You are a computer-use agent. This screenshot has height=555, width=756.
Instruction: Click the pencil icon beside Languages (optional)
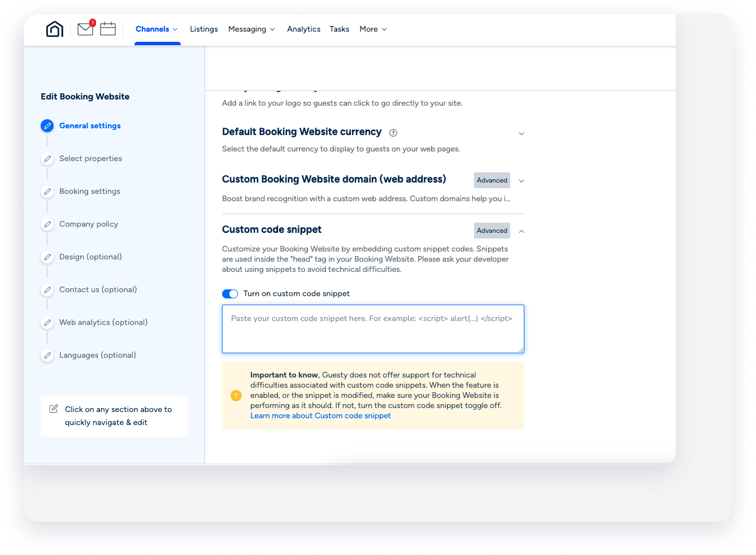[x=47, y=355]
